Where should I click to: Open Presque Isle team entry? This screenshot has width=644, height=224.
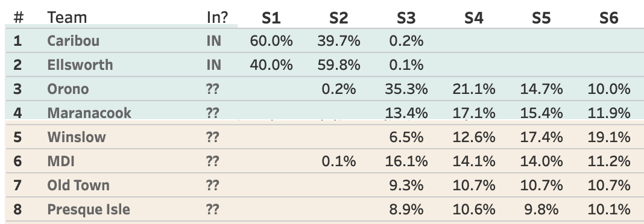(x=88, y=209)
